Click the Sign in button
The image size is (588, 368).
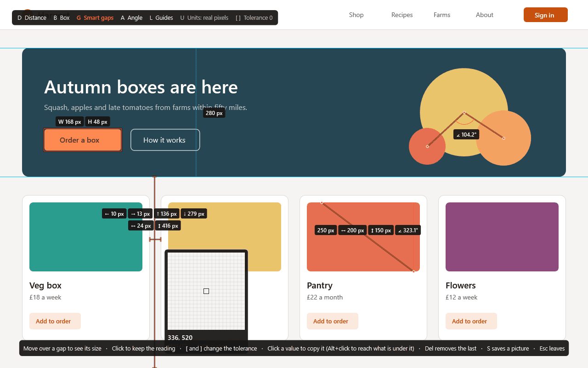546,15
